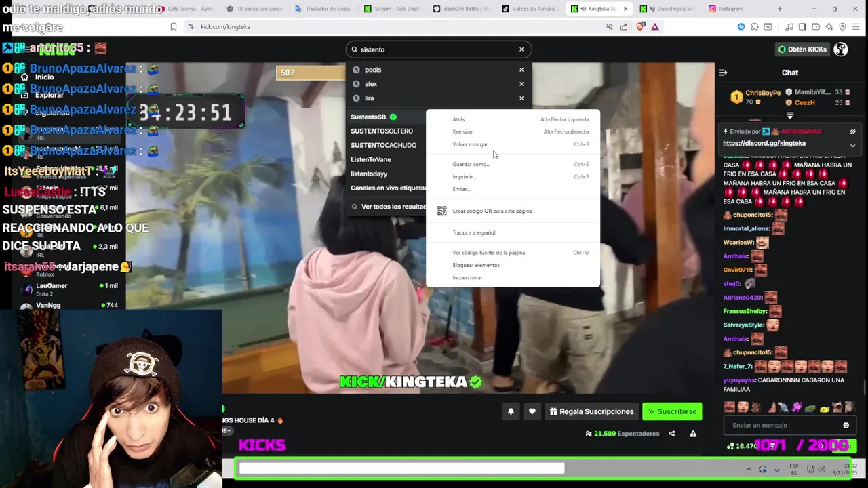Open the emoji picker in chat input
The height and width of the screenshot is (488, 868).
pyautogui.click(x=846, y=425)
